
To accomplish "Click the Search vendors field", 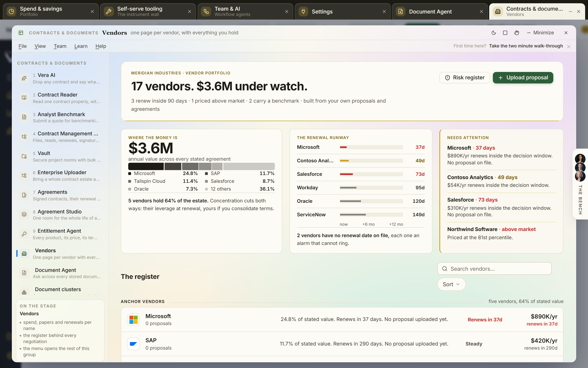I will (x=494, y=268).
